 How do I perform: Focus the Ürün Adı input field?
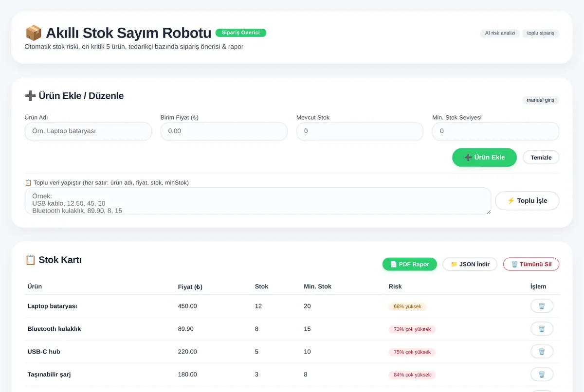(88, 131)
